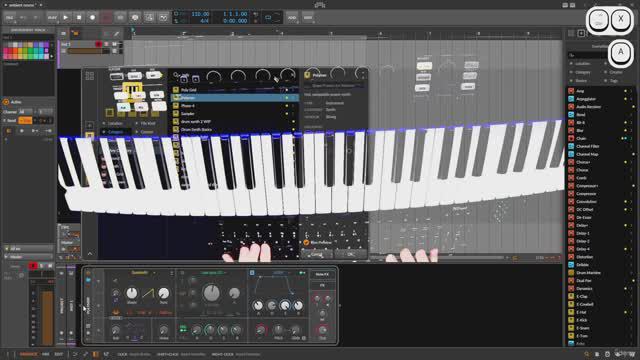
Task: Start playback with the transport play button
Action: 65,18
